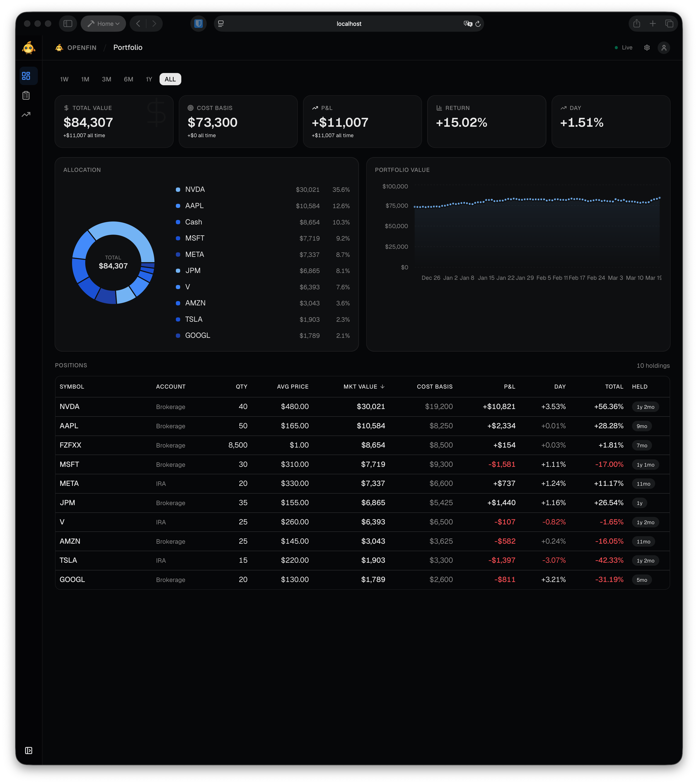Viewport: 698px width, 784px height.
Task: Show the tab overview icon
Action: point(669,24)
